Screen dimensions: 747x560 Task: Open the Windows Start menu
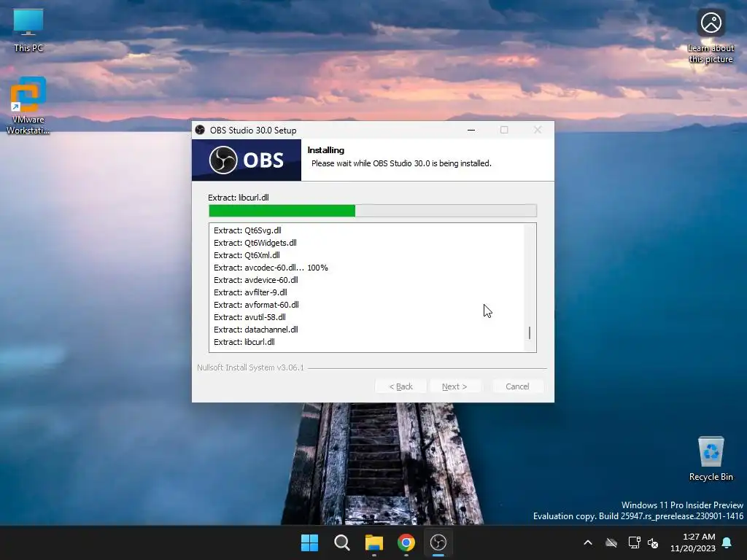[x=309, y=542]
